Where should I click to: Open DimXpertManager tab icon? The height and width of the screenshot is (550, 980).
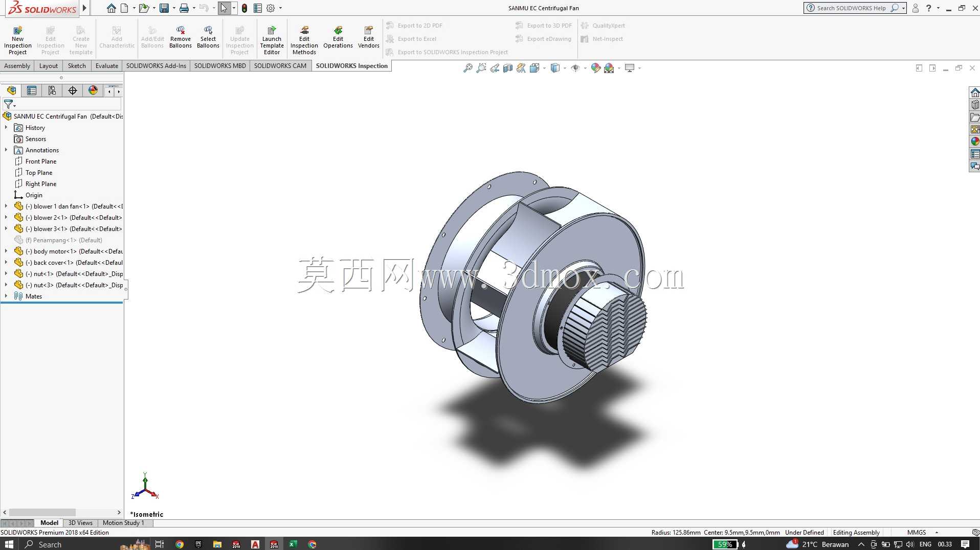point(73,91)
